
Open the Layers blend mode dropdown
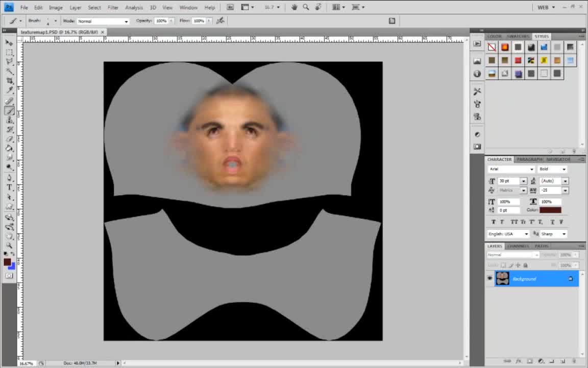click(x=512, y=255)
